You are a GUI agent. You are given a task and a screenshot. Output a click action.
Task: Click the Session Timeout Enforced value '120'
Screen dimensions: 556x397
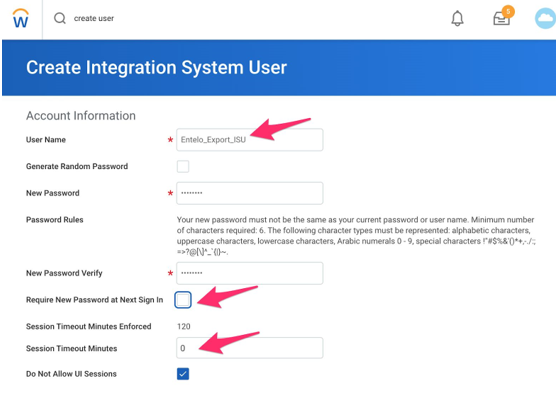(184, 326)
